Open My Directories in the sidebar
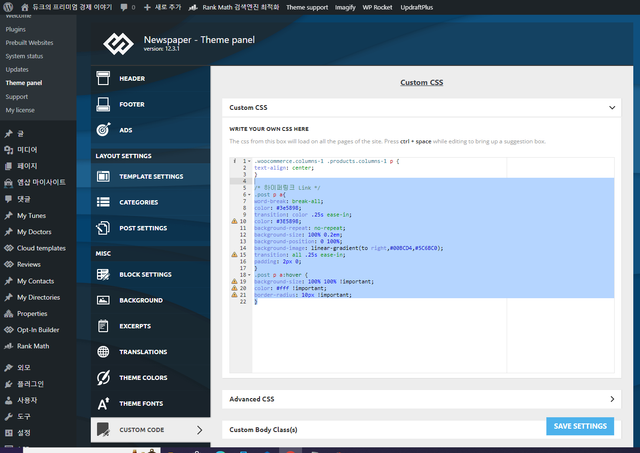This screenshot has height=453, width=640. [x=38, y=297]
